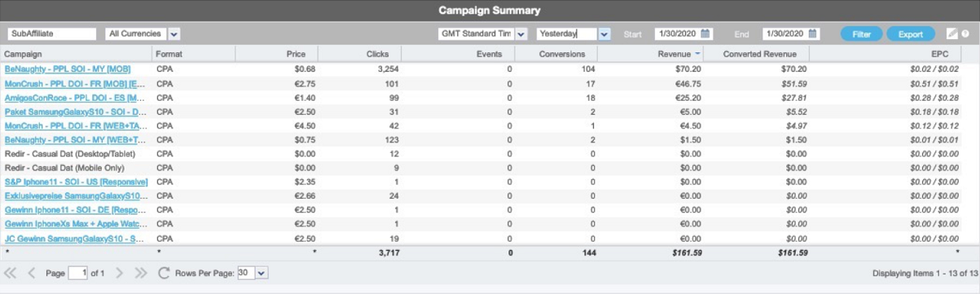980x294 pixels.
Task: Go to the first page arrow
Action: coord(11,273)
